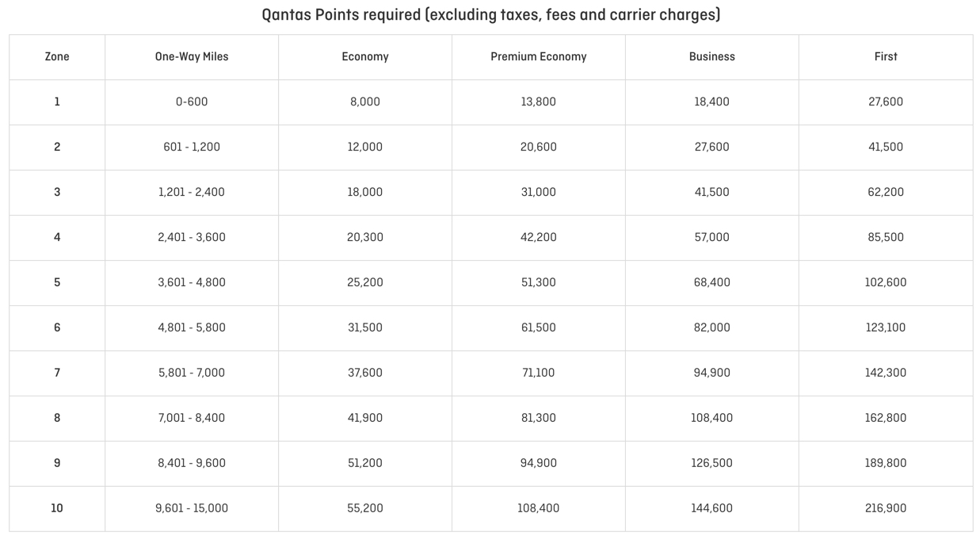Select the 42,200 Premium Economy cell
The image size is (980, 536).
pos(539,237)
